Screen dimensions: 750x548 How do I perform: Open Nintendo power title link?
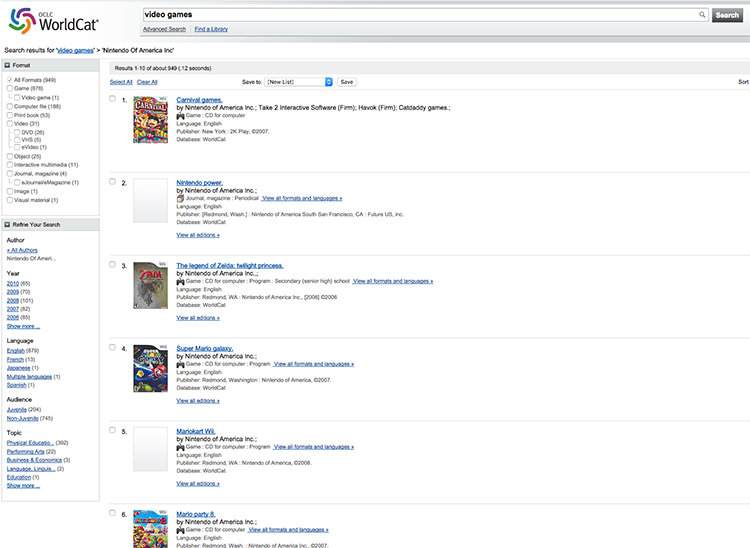point(199,183)
